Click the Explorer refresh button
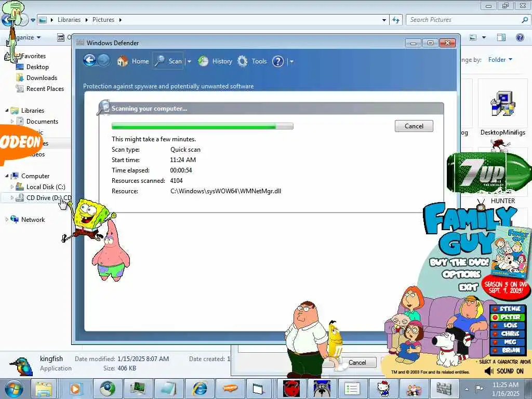Viewport: 532px width, 399px height. tap(395, 20)
